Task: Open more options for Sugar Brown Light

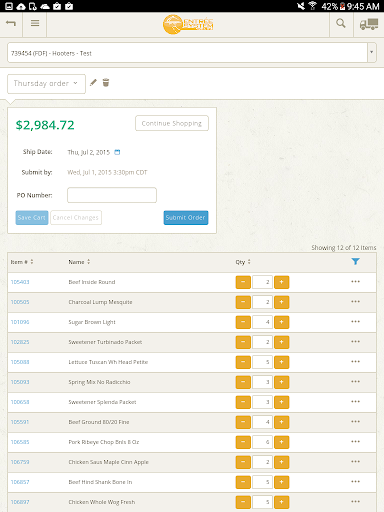Action: 355,322
